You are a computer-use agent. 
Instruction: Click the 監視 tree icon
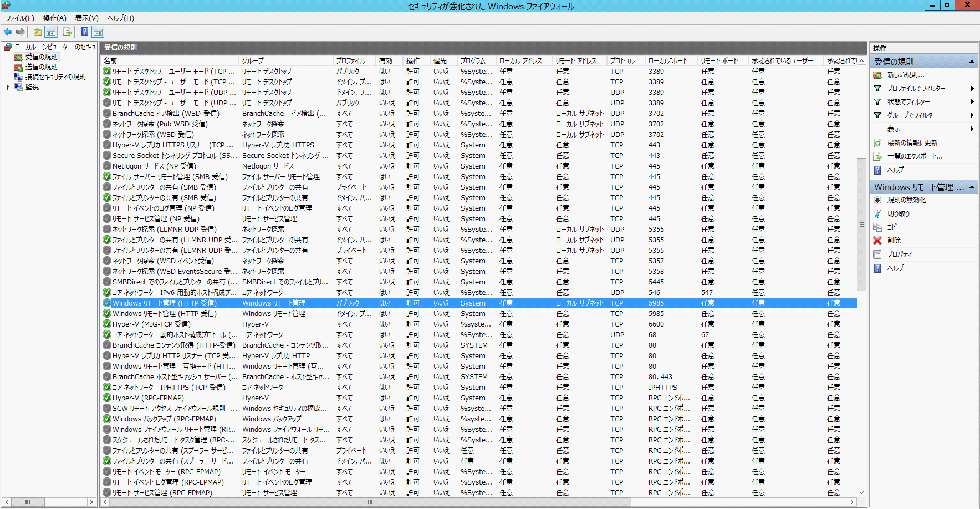tap(18, 87)
